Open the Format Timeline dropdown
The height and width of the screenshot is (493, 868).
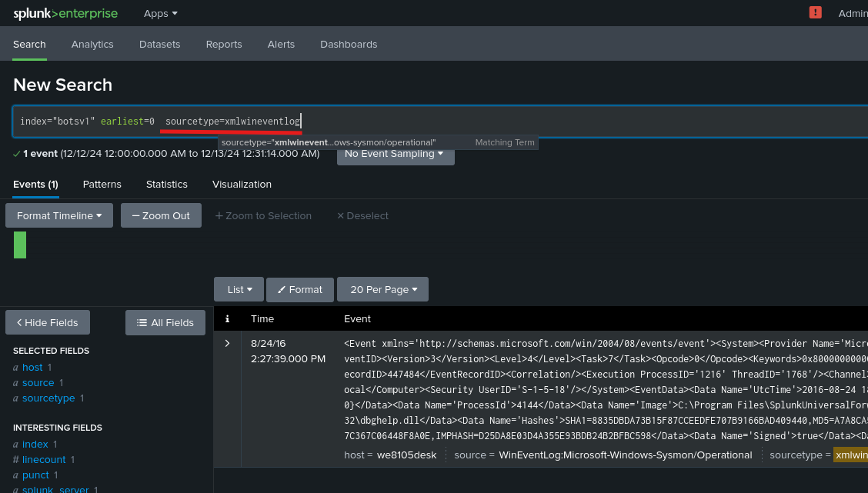pos(59,215)
